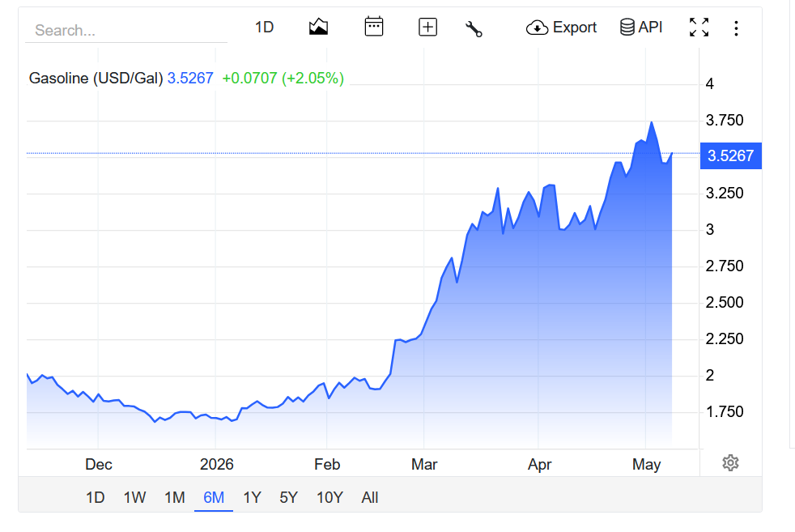Switch to the 1W range

click(134, 497)
